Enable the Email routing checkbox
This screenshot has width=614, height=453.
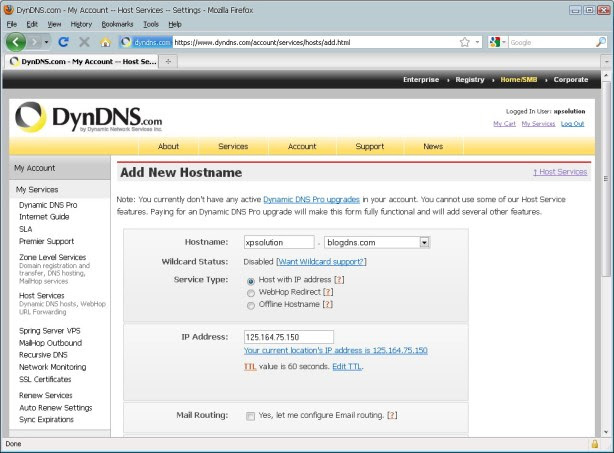coord(250,416)
